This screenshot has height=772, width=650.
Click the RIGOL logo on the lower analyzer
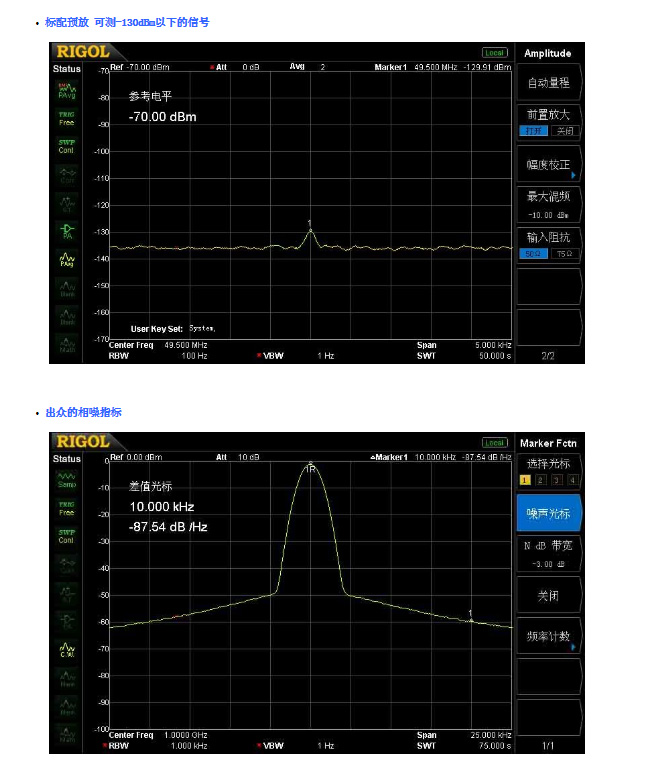pyautogui.click(x=83, y=441)
